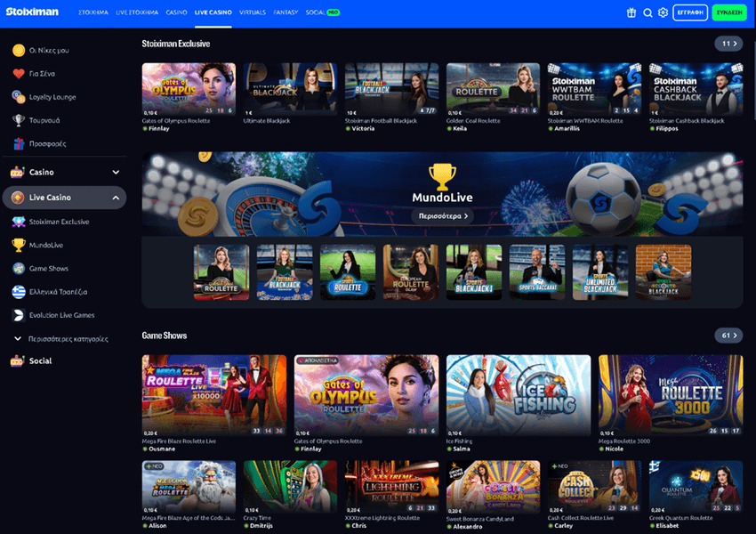
Task: Show all 61 Game Shows
Action: pos(728,336)
